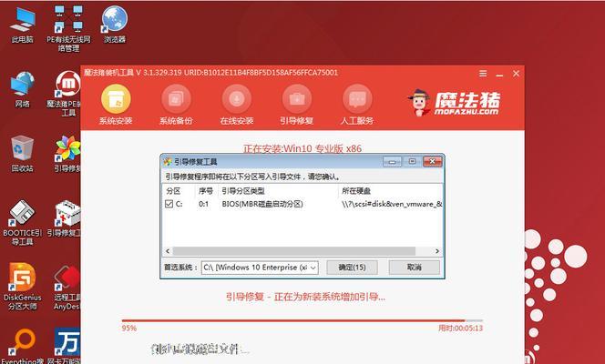
Task: Open 人工服务 tab
Action: coord(357,105)
